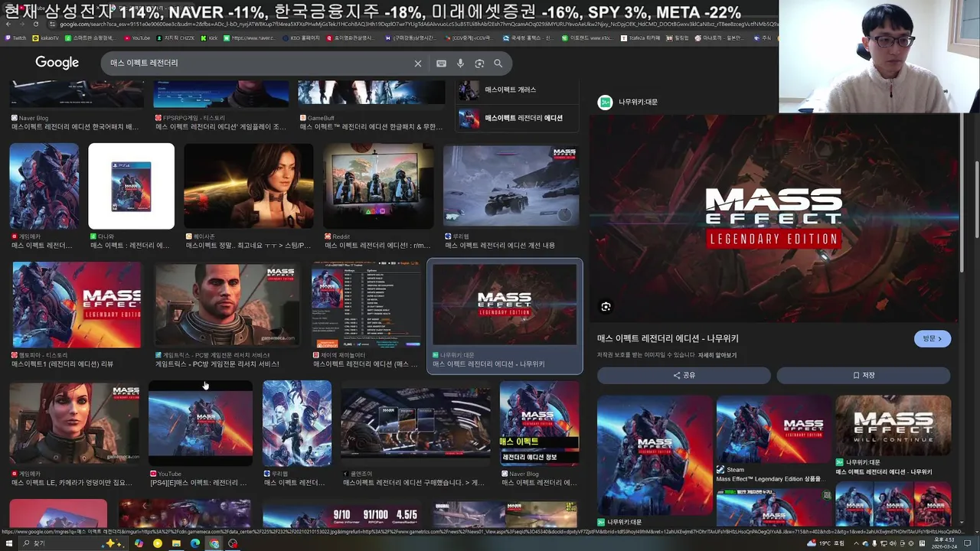Open the YouTube bookmark
This screenshot has height=551, width=980.
137,37
